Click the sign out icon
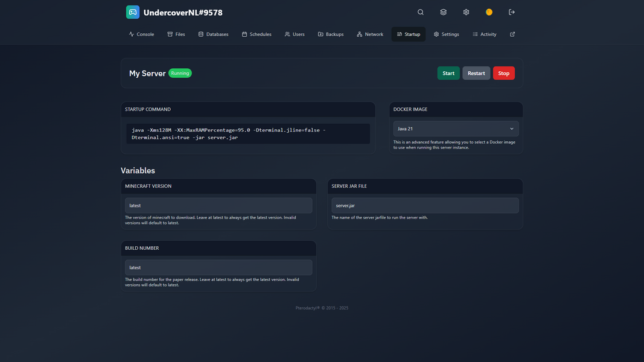Screen dimensions: 644x362 click(x=512, y=12)
